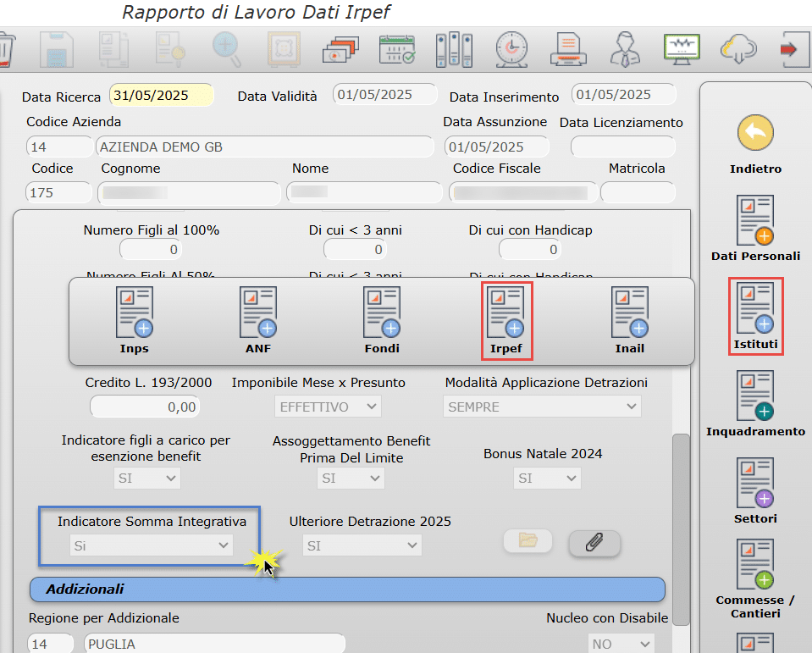Image resolution: width=812 pixels, height=653 pixels.
Task: Click the document search toolbar icon
Action: [170, 50]
